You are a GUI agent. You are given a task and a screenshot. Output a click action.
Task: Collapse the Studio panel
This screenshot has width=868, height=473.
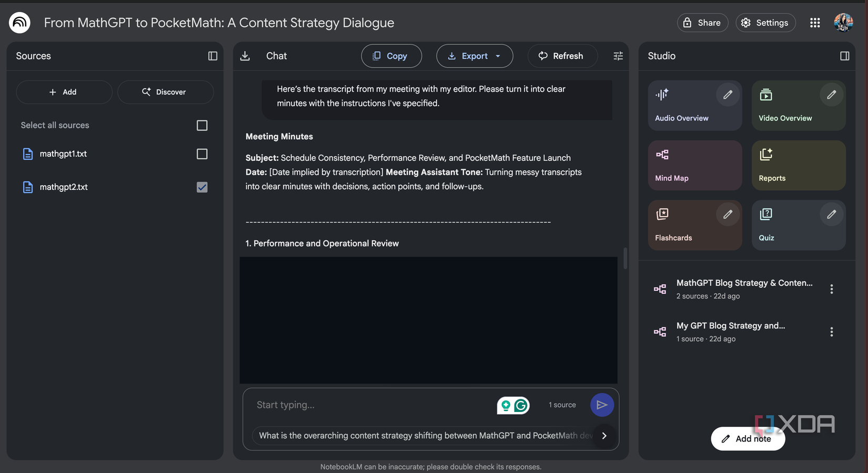tap(844, 56)
